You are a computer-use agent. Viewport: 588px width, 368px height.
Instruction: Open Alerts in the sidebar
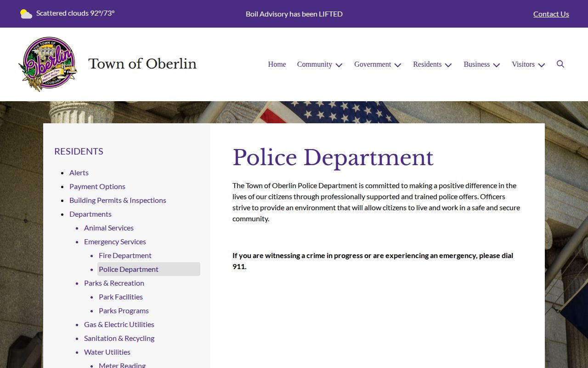(79, 172)
